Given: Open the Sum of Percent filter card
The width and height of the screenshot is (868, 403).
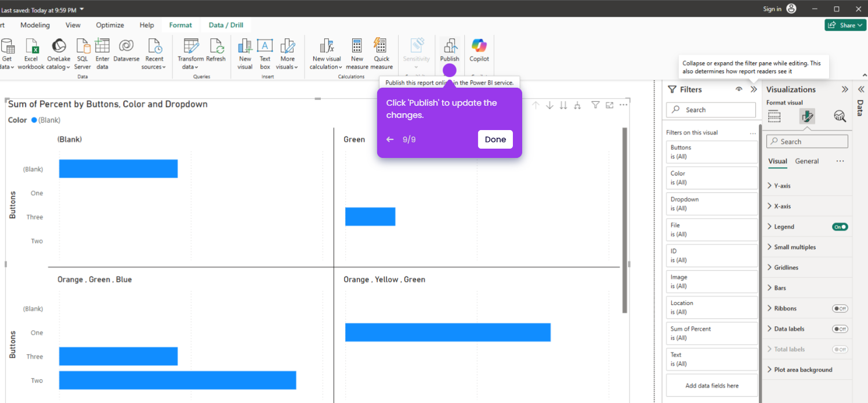Looking at the screenshot, I should tap(712, 333).
